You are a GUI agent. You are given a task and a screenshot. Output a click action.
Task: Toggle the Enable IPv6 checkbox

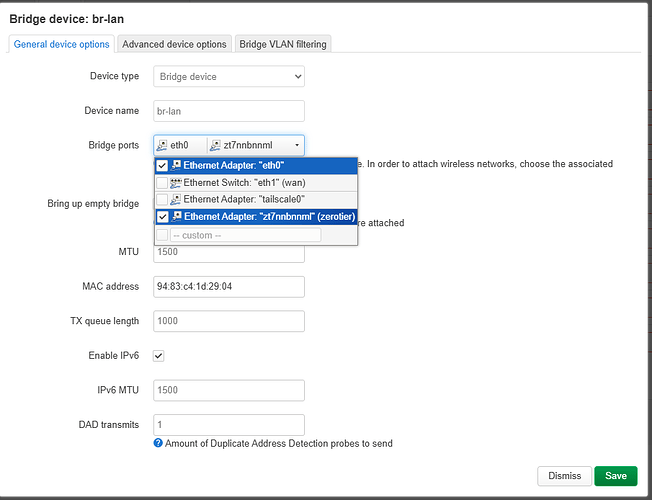159,355
